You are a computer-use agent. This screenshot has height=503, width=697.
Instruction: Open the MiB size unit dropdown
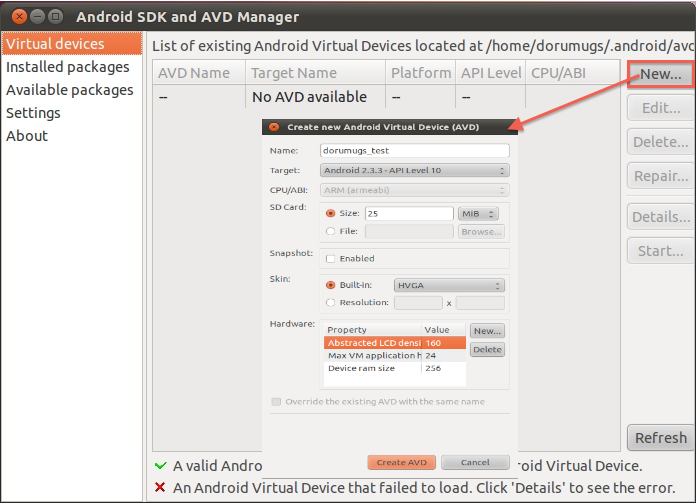click(x=478, y=214)
